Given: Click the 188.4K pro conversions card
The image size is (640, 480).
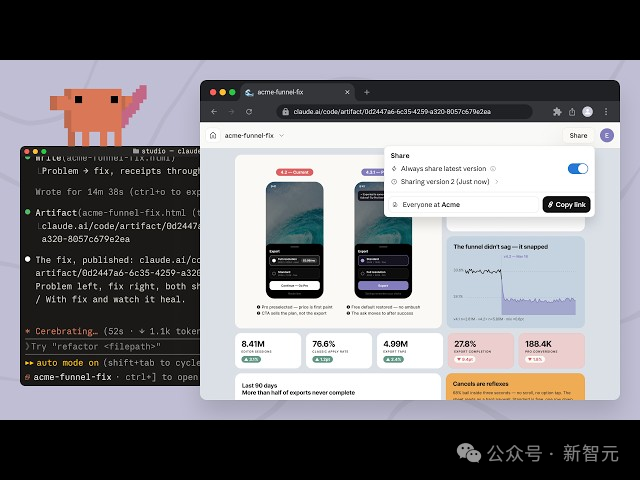Looking at the screenshot, I should 551,351.
